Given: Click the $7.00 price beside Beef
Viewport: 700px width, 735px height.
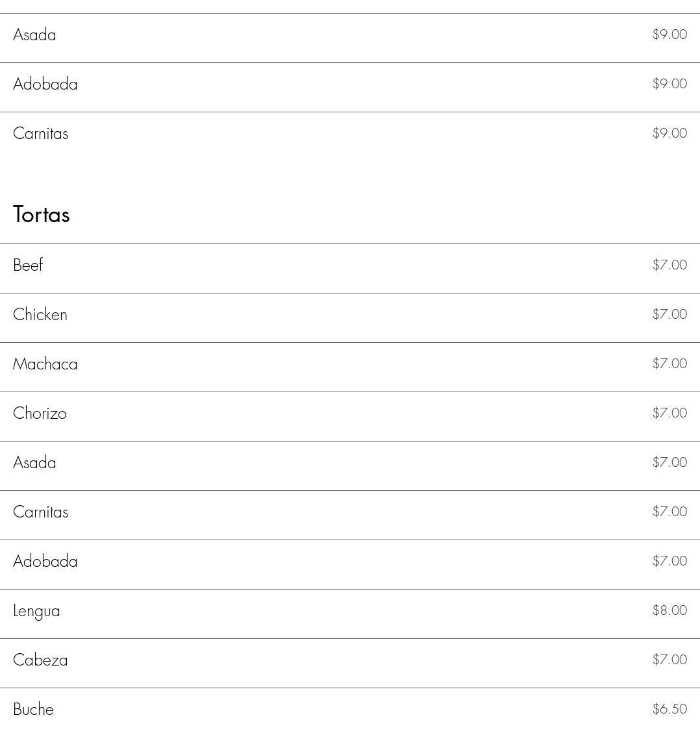Looking at the screenshot, I should coord(669,265).
